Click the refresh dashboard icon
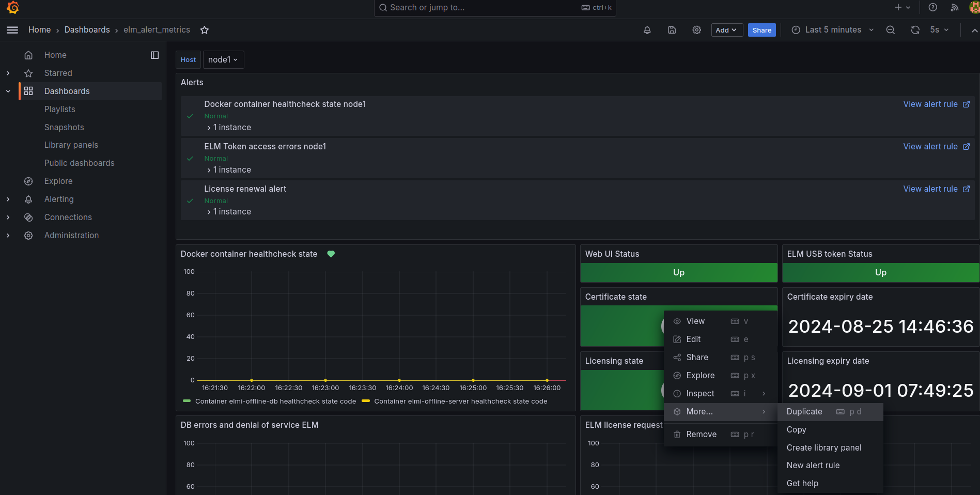This screenshot has width=980, height=495. (x=915, y=30)
